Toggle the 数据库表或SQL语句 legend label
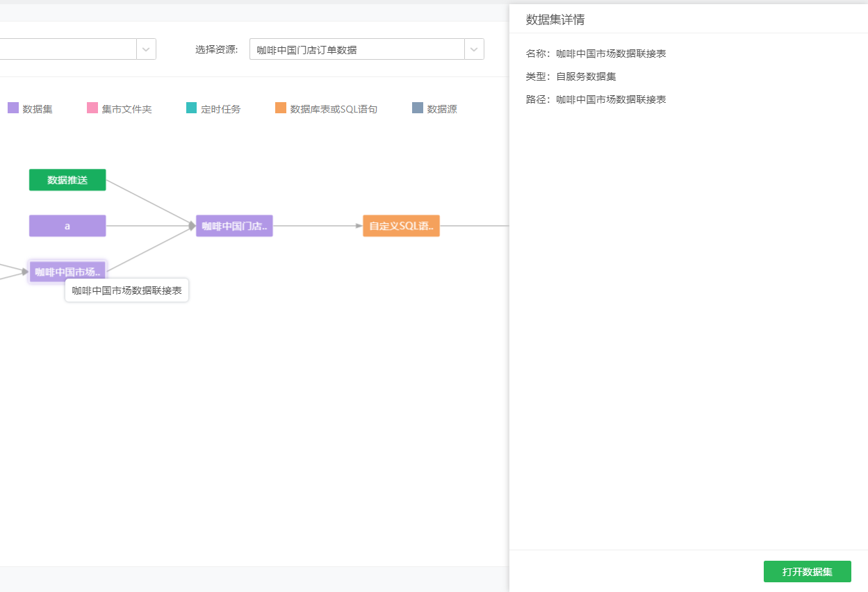The height and width of the screenshot is (592, 868). [x=334, y=109]
